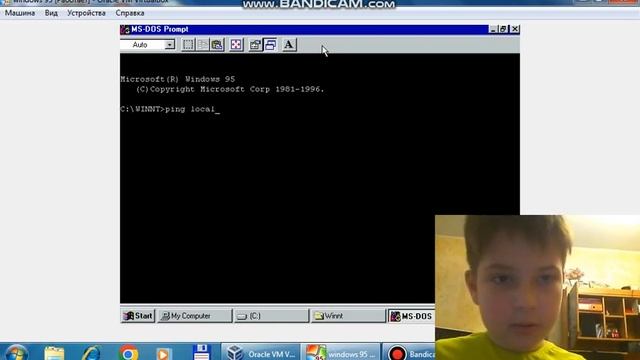This screenshot has width=640, height=360.
Task: Switch to windows 95 VM taskbar item
Action: point(341,353)
